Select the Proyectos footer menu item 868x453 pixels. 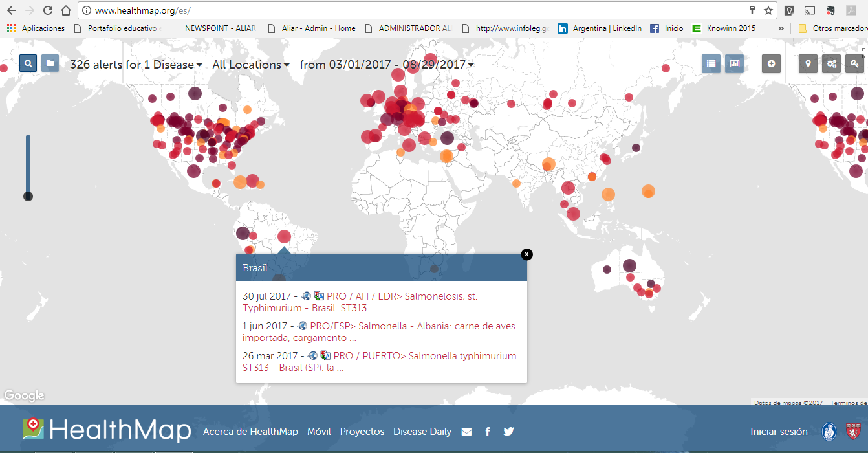click(362, 432)
